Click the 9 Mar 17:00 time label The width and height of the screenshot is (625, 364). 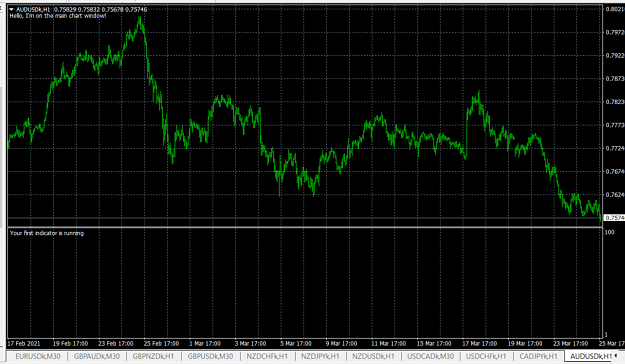click(341, 343)
